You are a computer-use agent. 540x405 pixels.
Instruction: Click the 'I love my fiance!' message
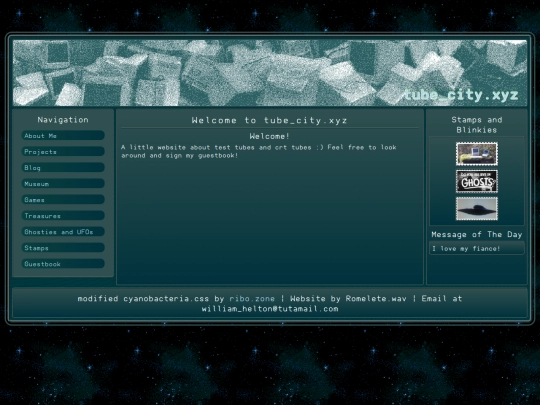pyautogui.click(x=466, y=248)
